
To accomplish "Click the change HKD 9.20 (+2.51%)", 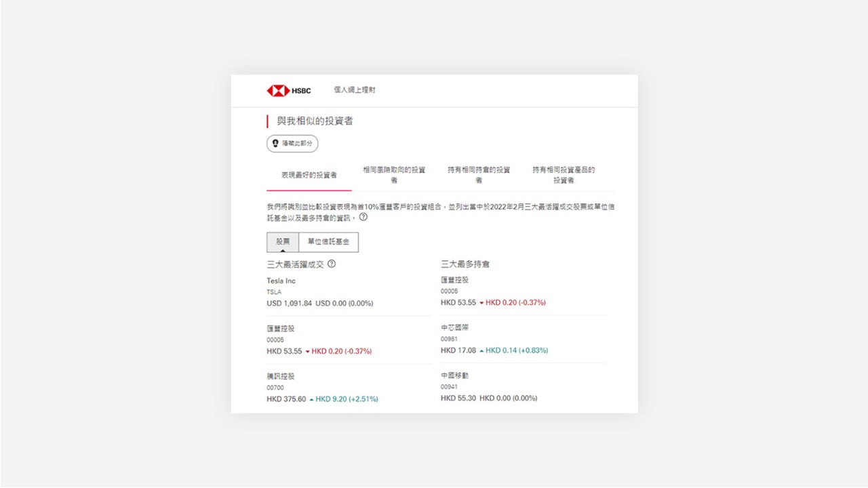I will 347,399.
